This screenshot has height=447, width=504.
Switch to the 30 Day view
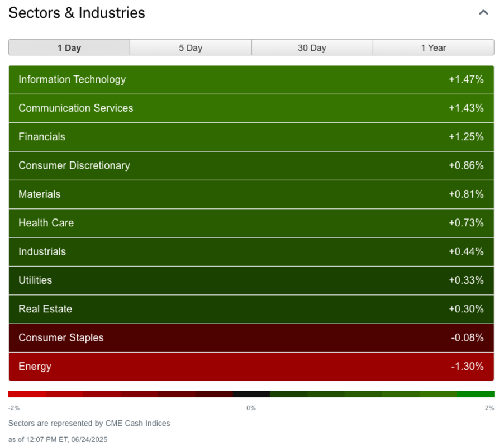click(x=312, y=47)
